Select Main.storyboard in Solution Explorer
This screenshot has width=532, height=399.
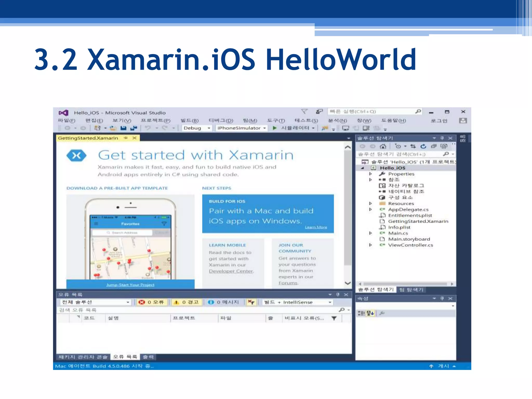click(409, 239)
